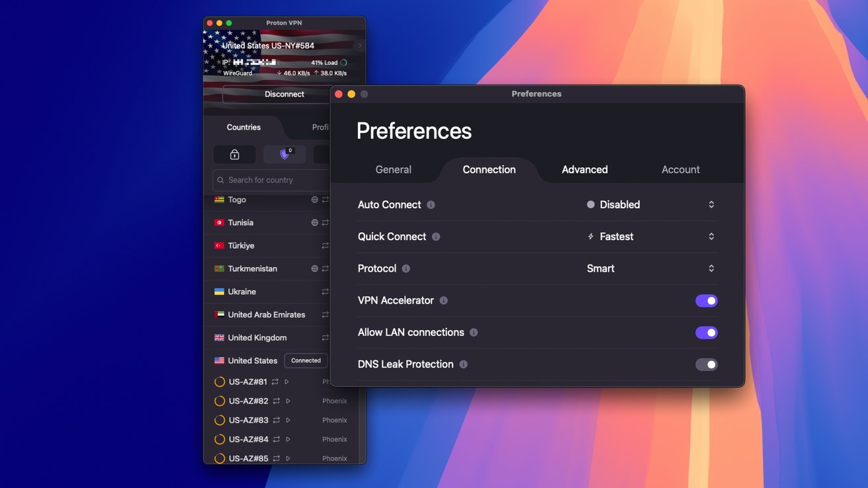Click the P2P icon on US-AZ#85
The image size is (868, 488).
coord(276,458)
